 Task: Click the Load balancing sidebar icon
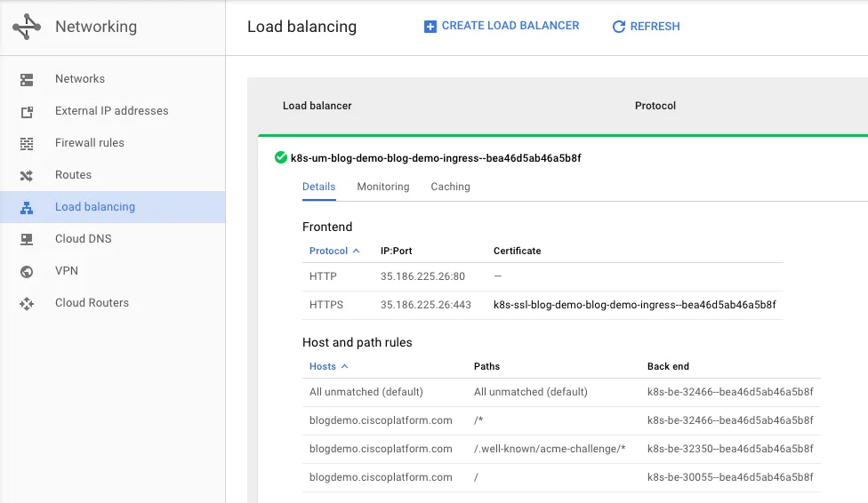click(27, 207)
